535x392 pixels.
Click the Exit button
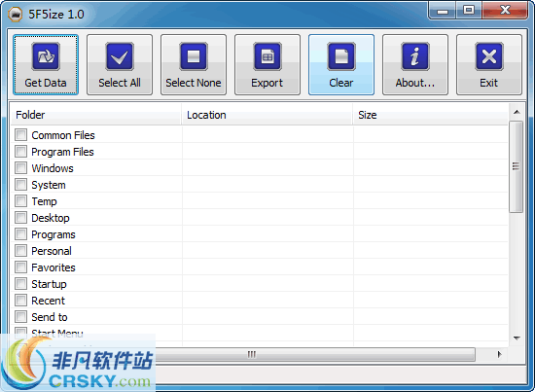489,64
